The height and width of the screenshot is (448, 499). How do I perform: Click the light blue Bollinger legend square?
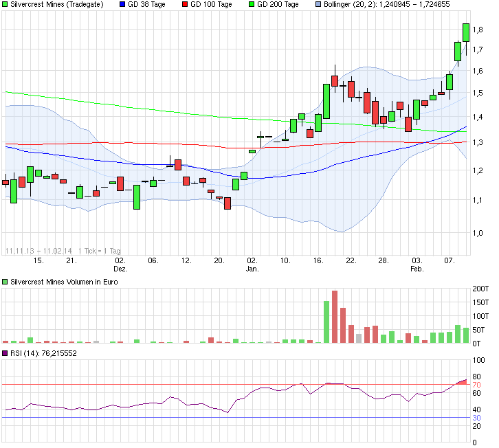tap(318, 5)
